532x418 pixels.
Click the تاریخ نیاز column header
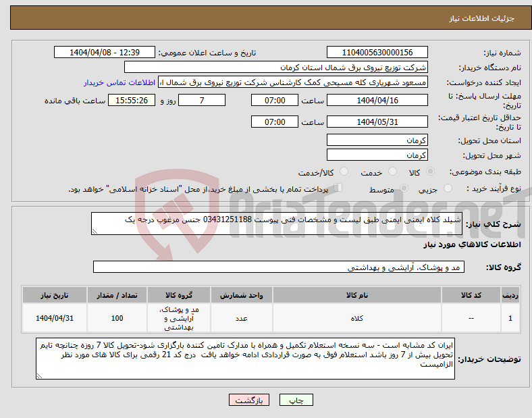coord(55,295)
